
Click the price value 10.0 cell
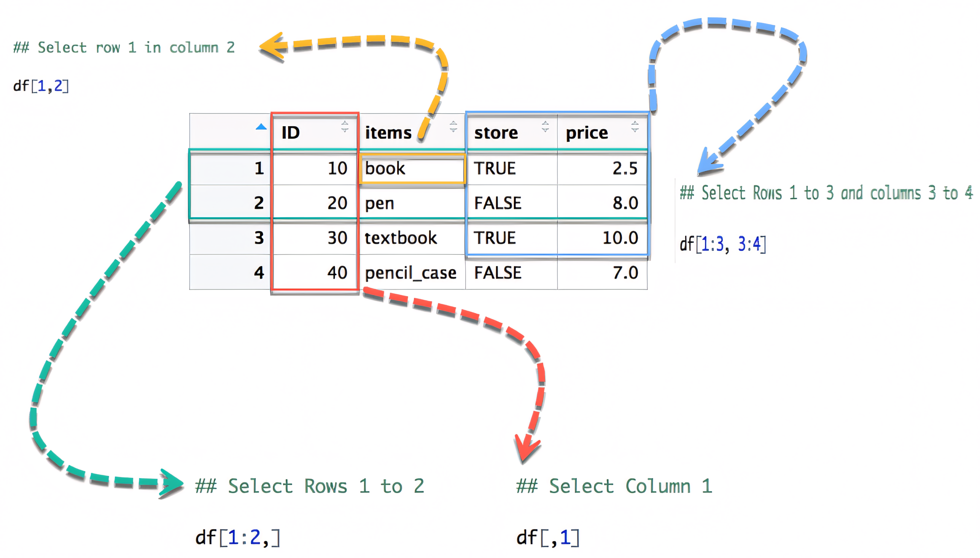(620, 238)
